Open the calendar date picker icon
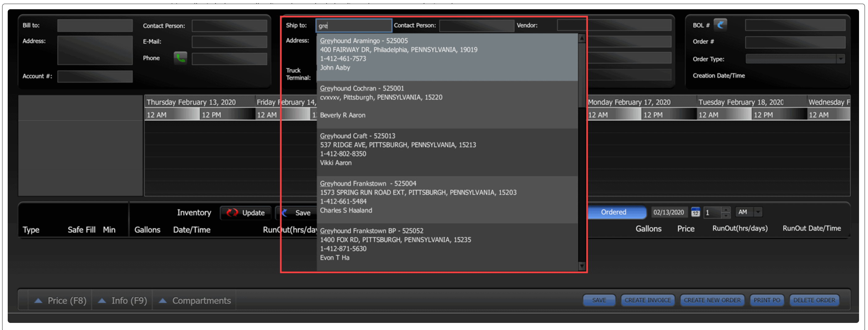The image size is (868, 330). (x=695, y=212)
